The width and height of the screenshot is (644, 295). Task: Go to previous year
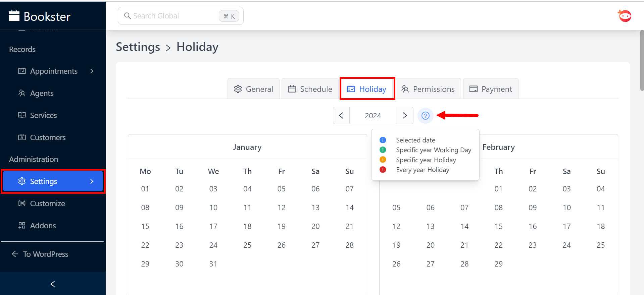[x=341, y=116]
